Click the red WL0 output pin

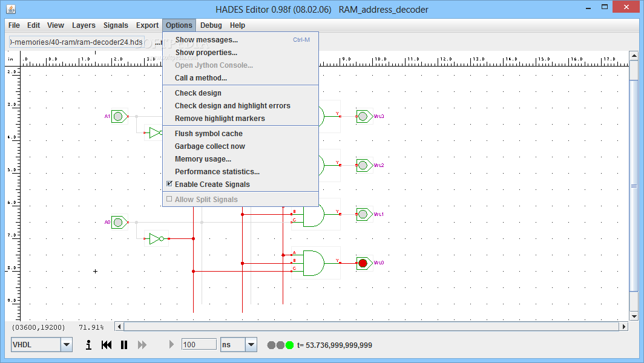(x=364, y=263)
